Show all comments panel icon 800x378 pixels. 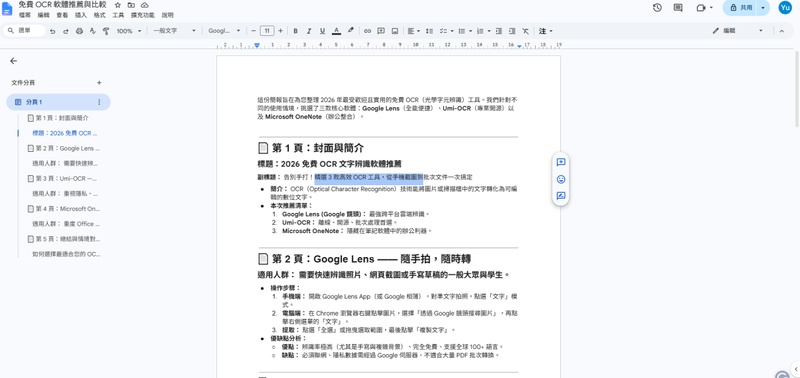click(x=678, y=8)
